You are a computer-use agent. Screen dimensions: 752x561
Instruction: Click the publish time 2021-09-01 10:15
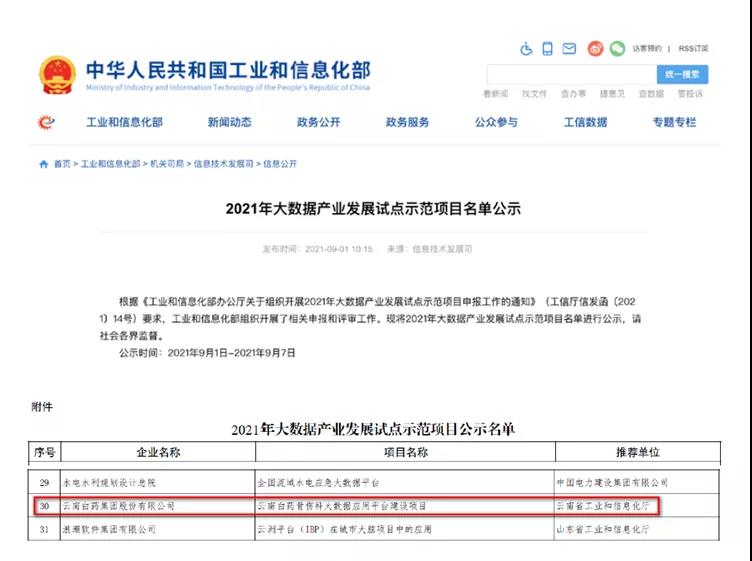pyautogui.click(x=339, y=249)
